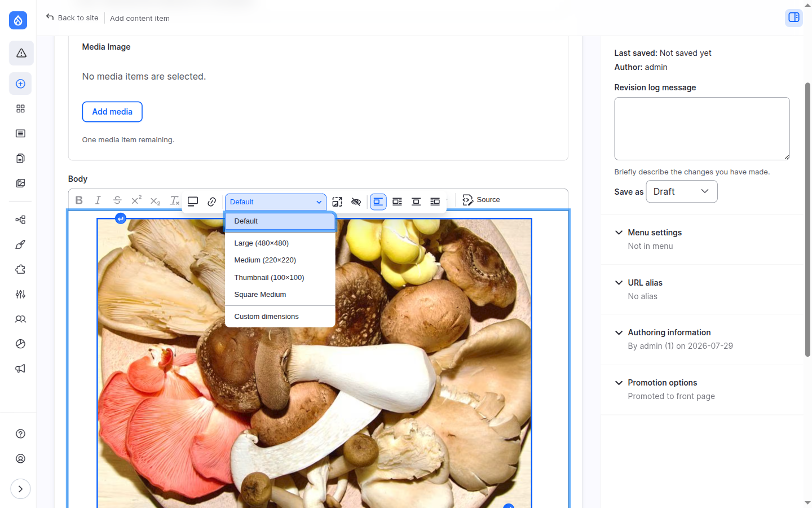Click the remove format icon
This screenshot has height=508, width=812.
175,200
